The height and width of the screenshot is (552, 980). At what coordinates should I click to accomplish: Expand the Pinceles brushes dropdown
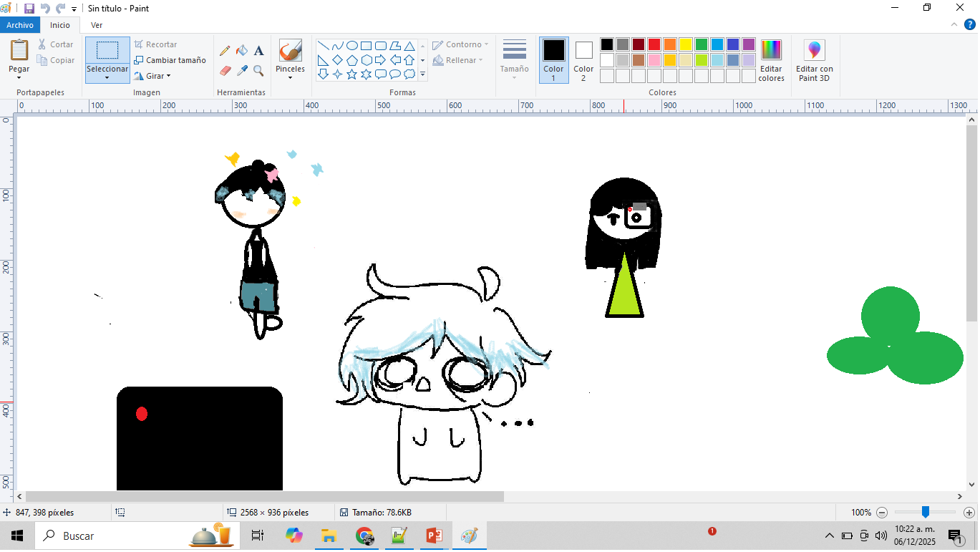pyautogui.click(x=290, y=77)
